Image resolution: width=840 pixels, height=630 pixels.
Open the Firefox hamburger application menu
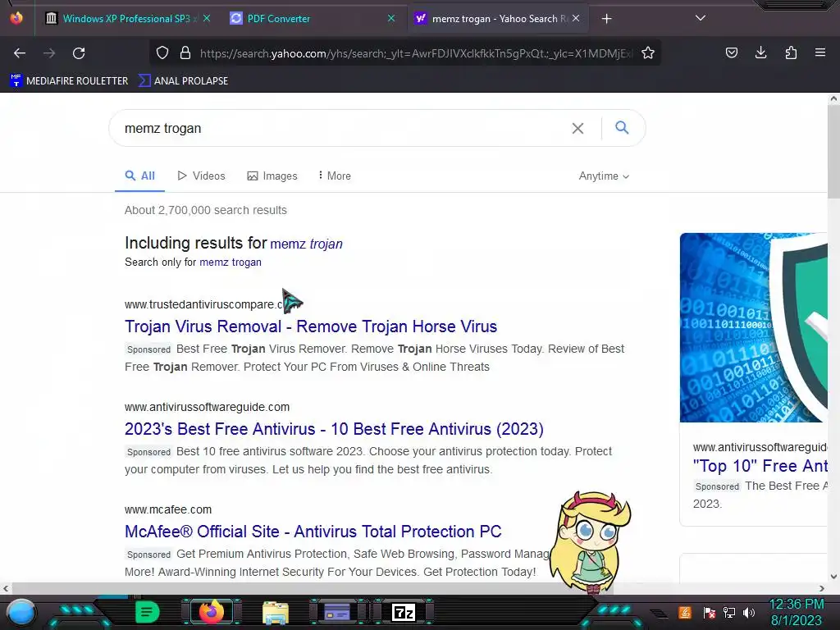[820, 52]
